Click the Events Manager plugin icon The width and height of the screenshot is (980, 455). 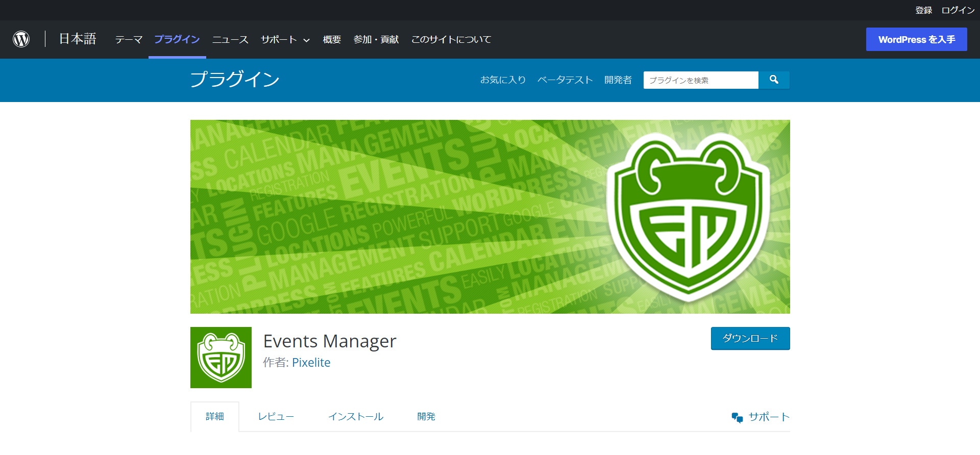click(221, 358)
